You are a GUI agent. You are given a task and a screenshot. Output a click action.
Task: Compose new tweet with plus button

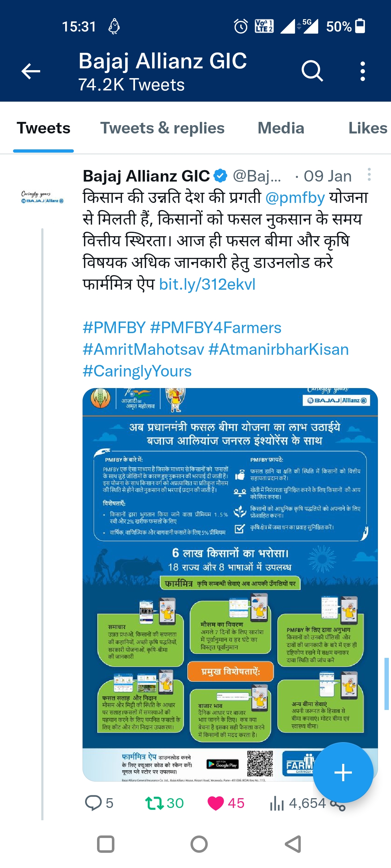(343, 773)
